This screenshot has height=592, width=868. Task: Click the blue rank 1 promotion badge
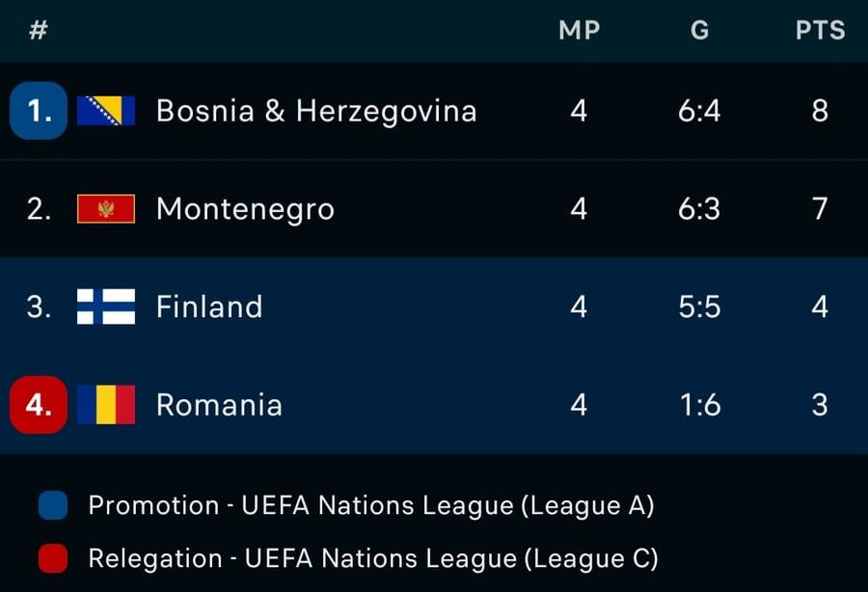tap(39, 111)
